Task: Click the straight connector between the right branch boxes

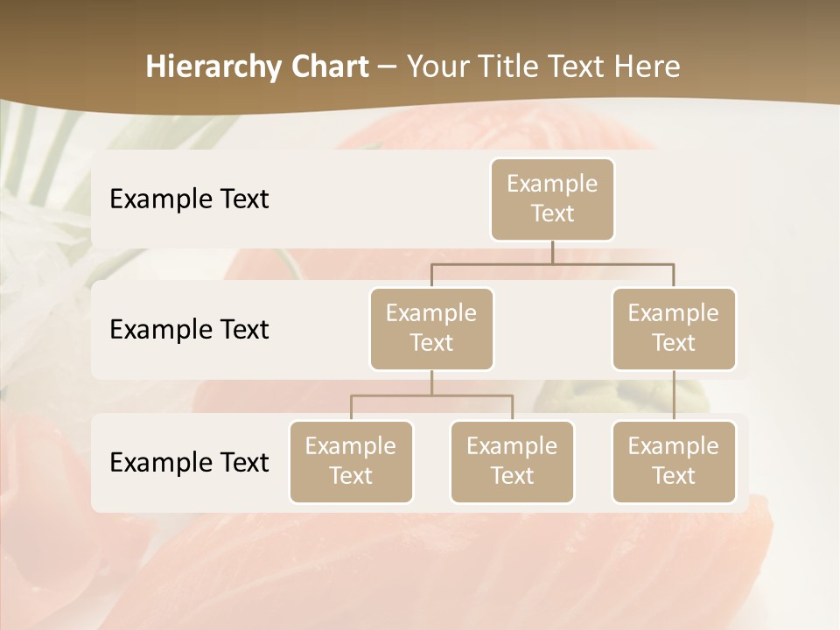Action: (674, 395)
